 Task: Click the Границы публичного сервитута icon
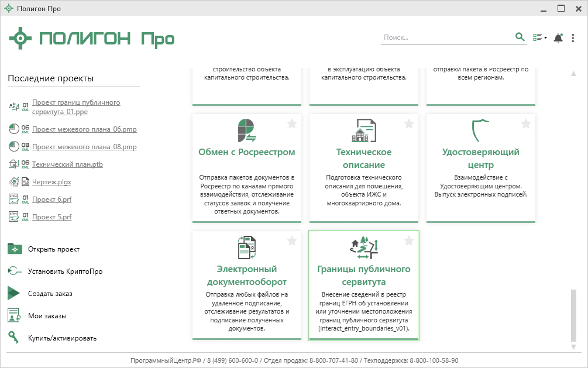pos(363,247)
